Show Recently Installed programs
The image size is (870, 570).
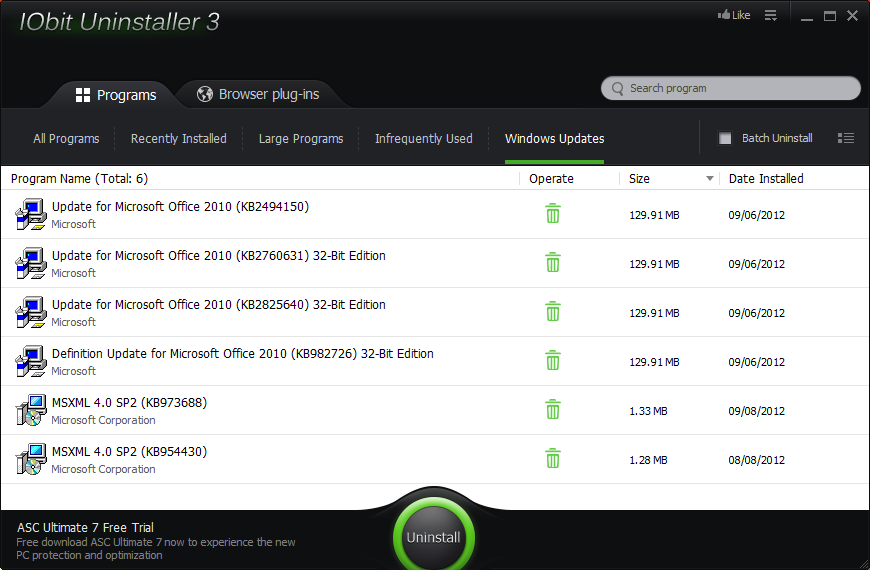tap(179, 139)
